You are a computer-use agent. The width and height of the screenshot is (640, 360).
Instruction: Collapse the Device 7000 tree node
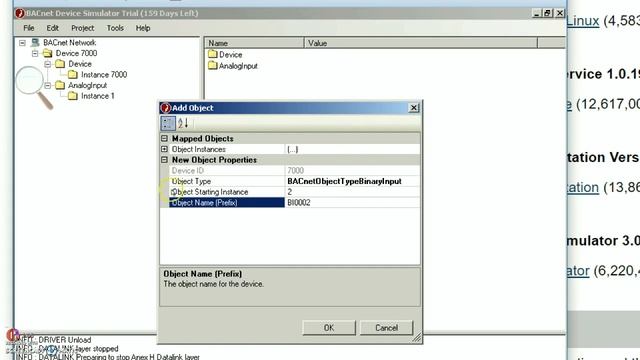pos(35,53)
